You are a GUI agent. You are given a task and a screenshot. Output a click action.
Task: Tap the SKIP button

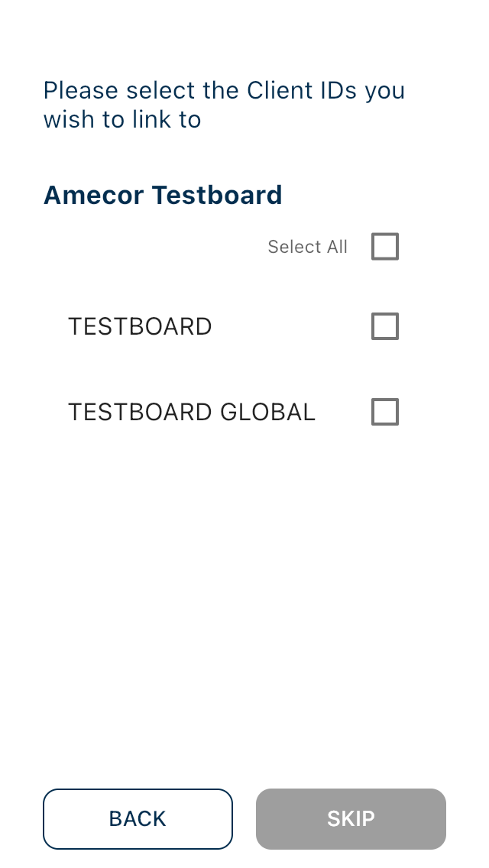[x=351, y=819]
